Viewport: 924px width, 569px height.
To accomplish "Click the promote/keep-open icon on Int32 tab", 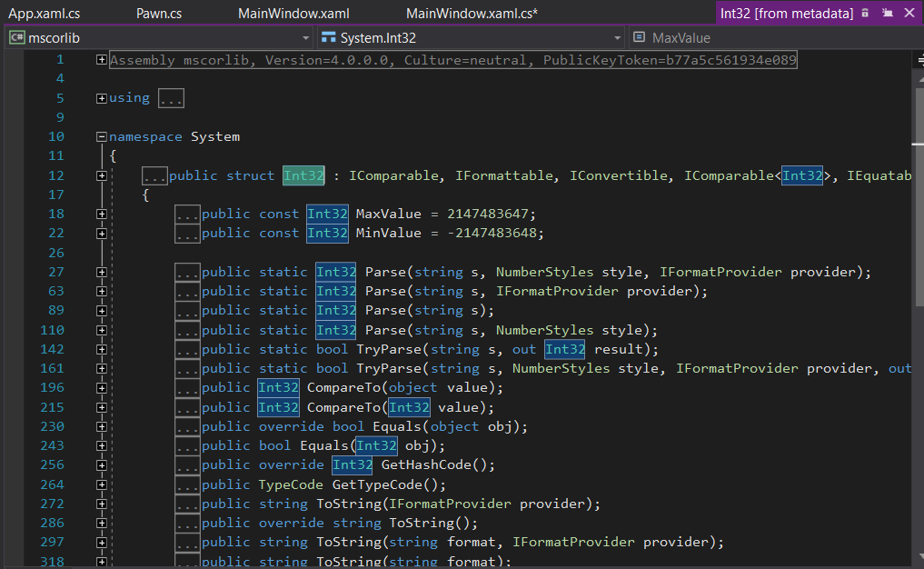I will tap(886, 14).
